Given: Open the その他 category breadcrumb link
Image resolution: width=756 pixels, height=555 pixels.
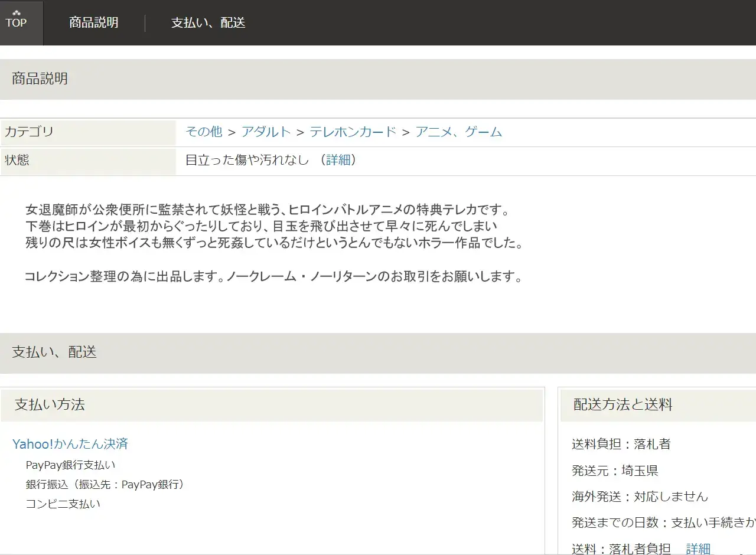Looking at the screenshot, I should pyautogui.click(x=204, y=132).
